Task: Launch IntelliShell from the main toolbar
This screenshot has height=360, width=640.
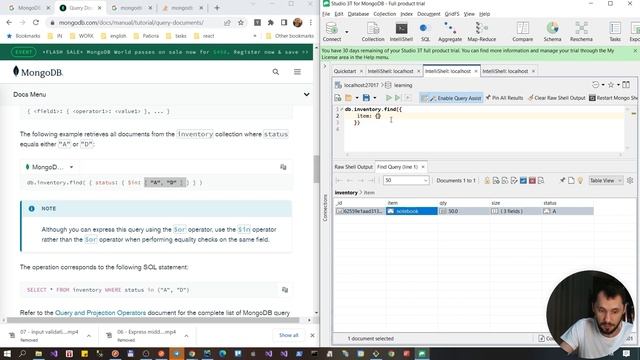Action: 401,32
